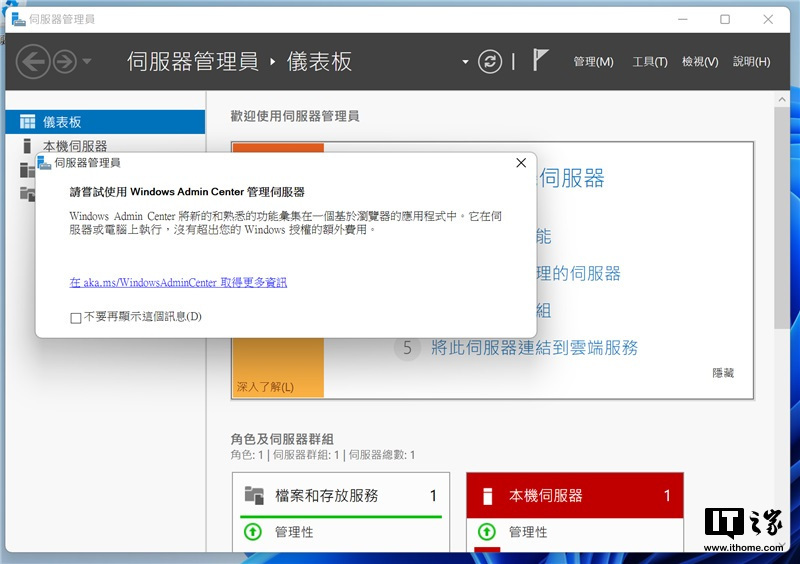Click 儀表板 in the header breadcrumb
The image size is (800, 564).
coord(319,62)
